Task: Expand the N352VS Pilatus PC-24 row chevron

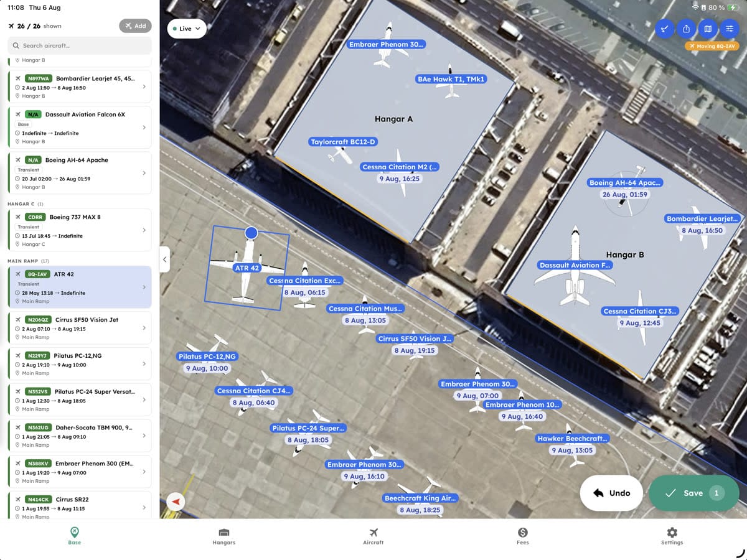Action: 144,400
